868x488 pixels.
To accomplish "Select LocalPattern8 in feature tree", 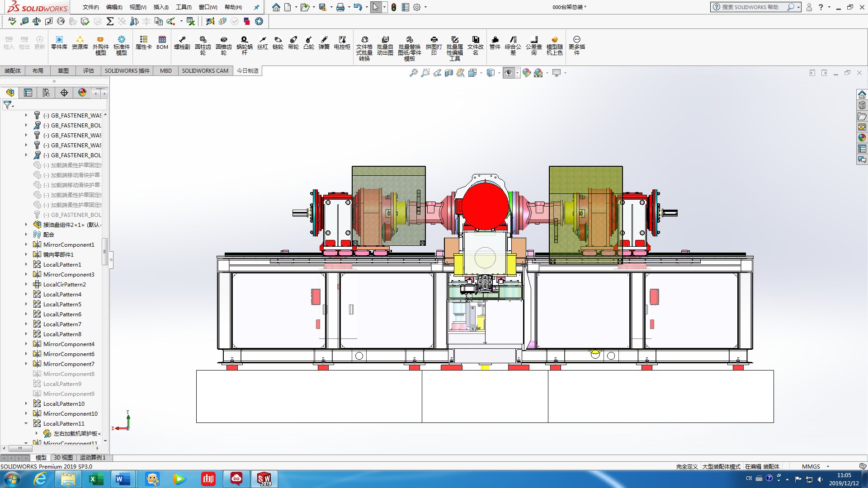I will pyautogui.click(x=62, y=334).
